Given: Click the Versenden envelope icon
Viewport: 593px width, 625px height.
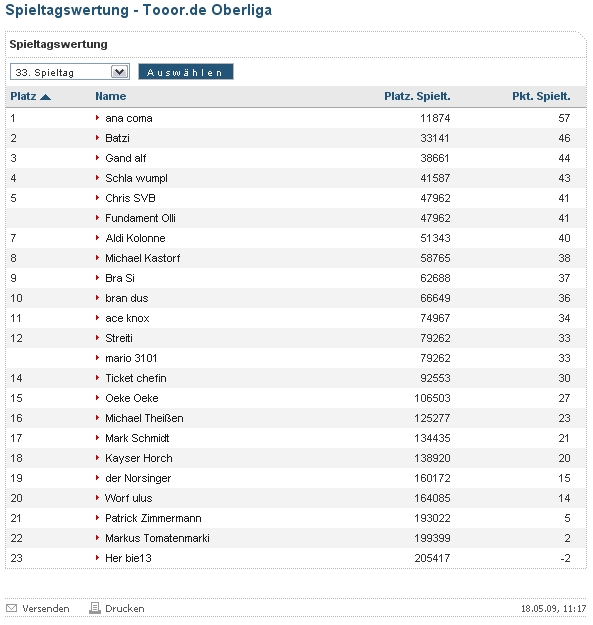Looking at the screenshot, I should click(12, 608).
